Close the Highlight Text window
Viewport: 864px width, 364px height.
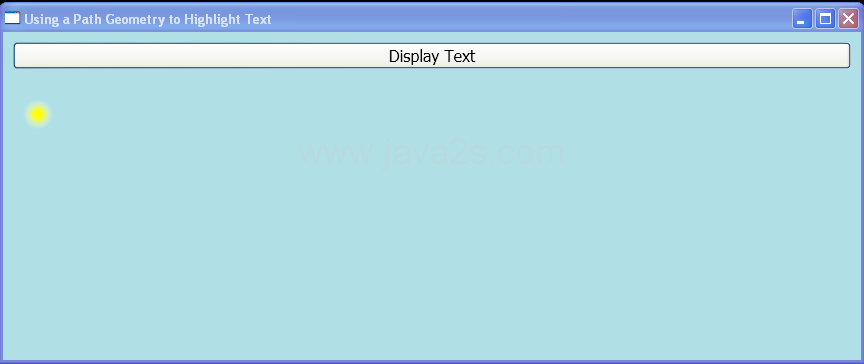coord(848,19)
